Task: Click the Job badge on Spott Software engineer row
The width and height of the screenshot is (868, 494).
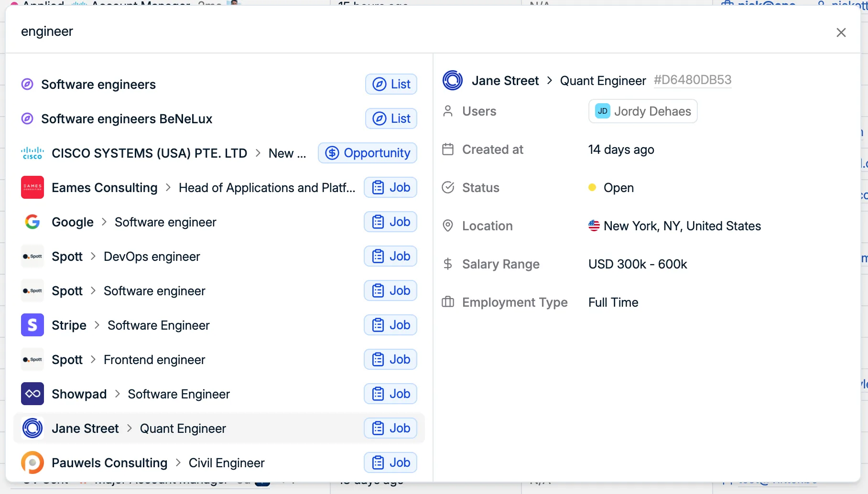Action: point(391,291)
